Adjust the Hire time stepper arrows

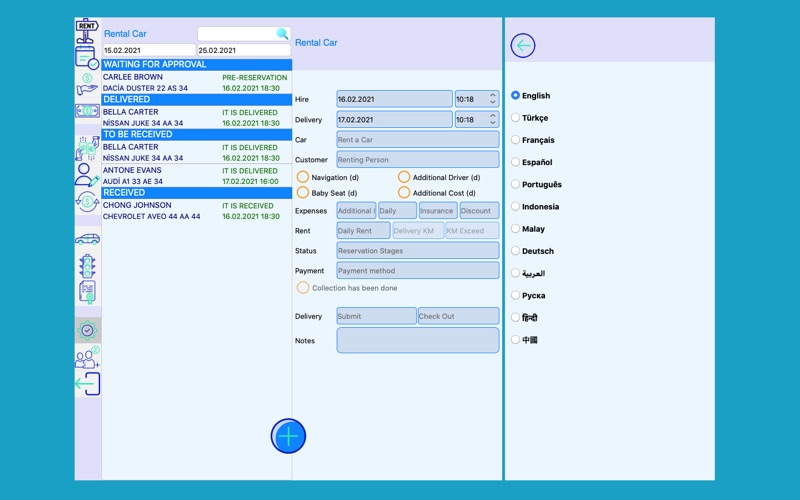(x=492, y=98)
